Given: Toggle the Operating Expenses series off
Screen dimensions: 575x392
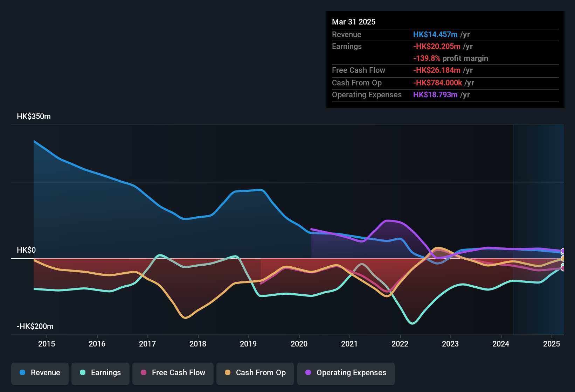Looking at the screenshot, I should (346, 373).
